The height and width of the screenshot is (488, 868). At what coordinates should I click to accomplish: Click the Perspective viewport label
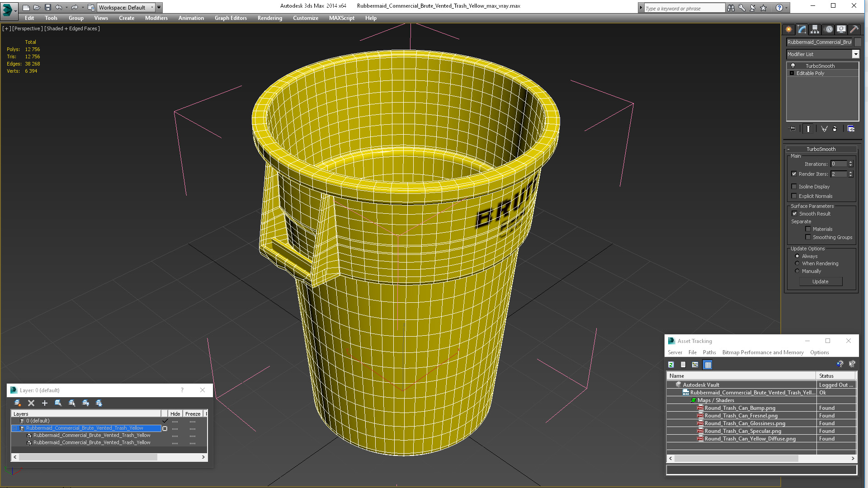[28, 28]
